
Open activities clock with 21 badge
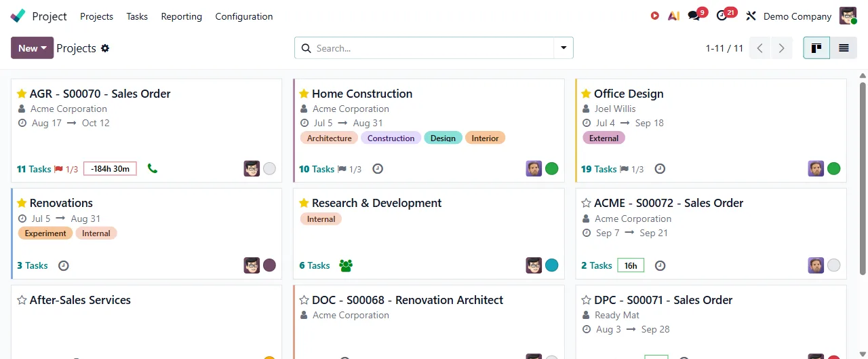(723, 16)
